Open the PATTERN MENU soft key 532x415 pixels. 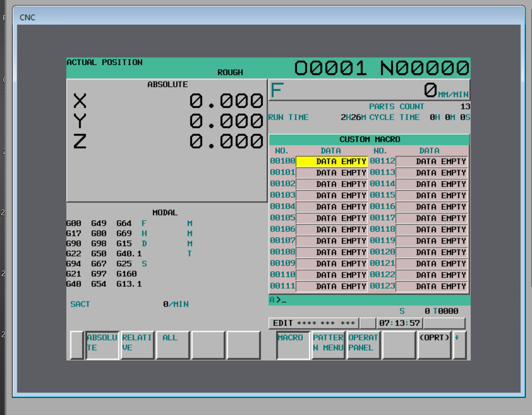329,345
